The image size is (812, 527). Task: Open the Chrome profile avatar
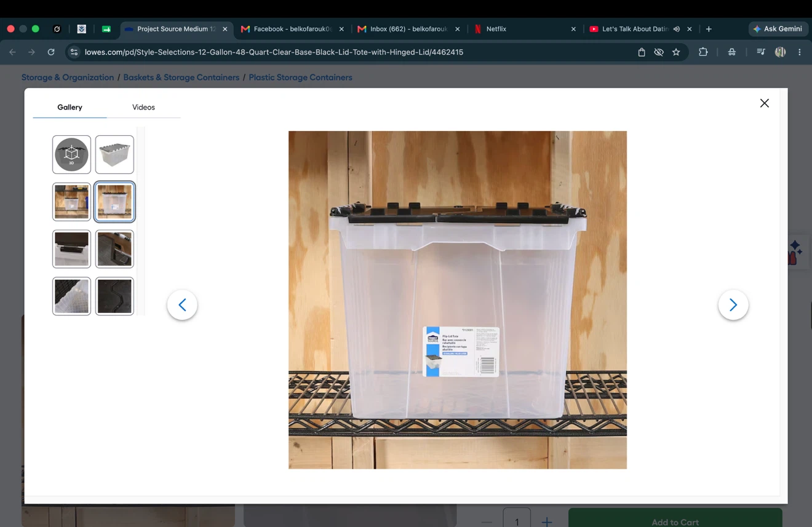(x=780, y=52)
